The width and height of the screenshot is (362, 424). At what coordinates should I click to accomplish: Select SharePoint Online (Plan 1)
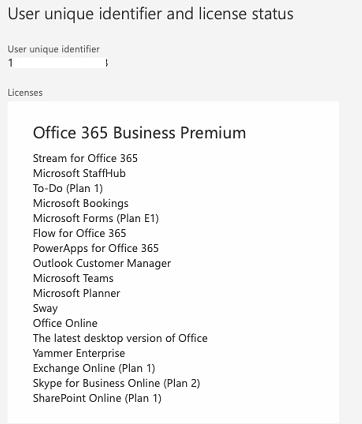click(97, 398)
